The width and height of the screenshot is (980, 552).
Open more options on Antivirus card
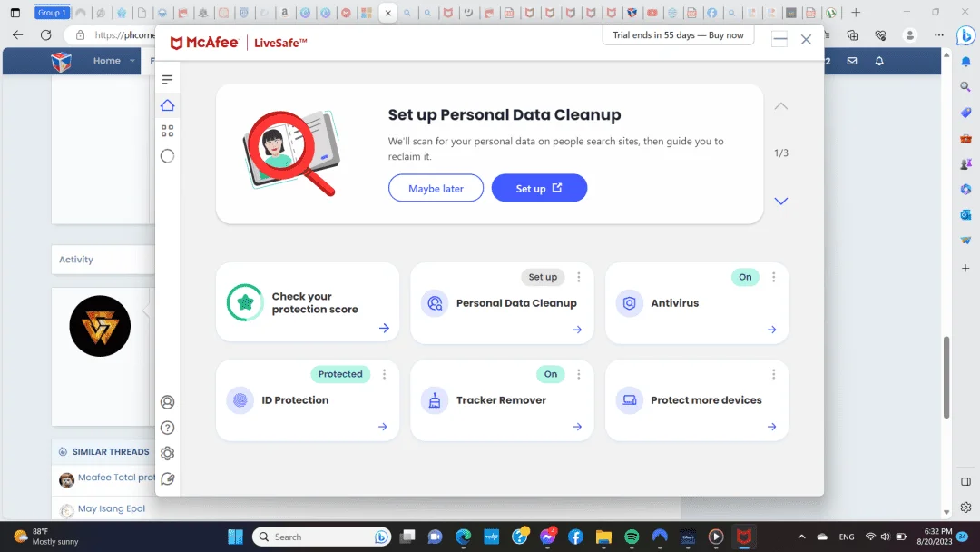click(773, 277)
